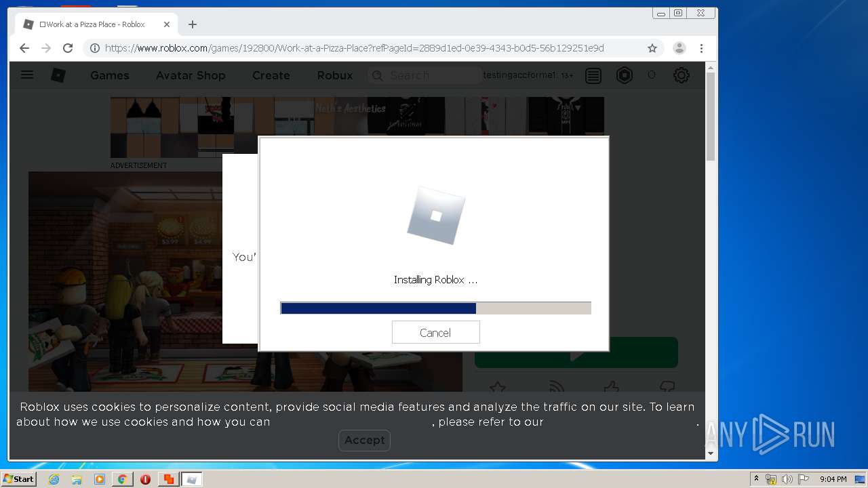Switch to Chrome in taskbar
Image resolution: width=868 pixels, height=488 pixels.
(x=122, y=479)
